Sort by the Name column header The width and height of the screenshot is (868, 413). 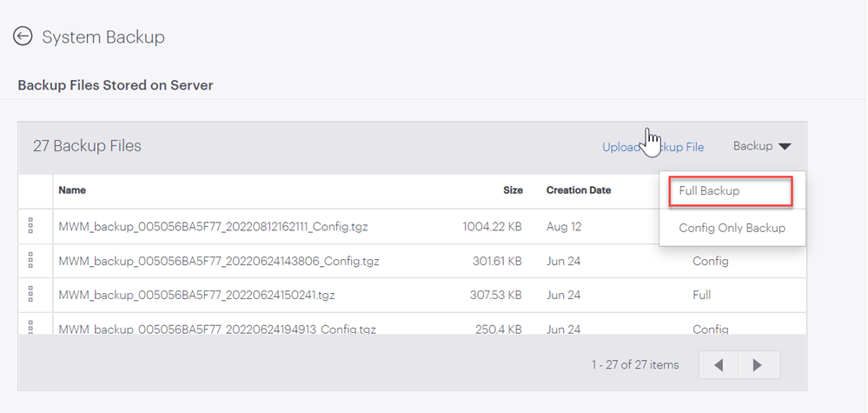(x=72, y=190)
